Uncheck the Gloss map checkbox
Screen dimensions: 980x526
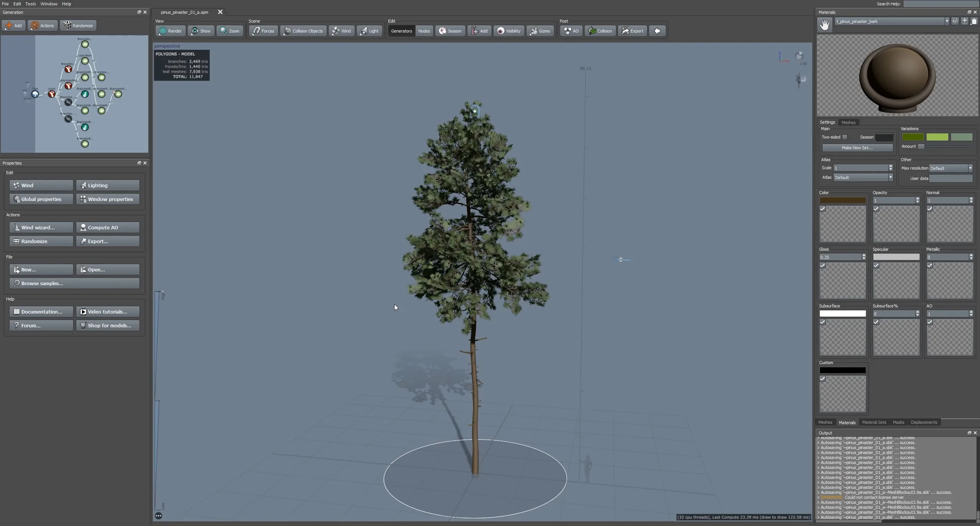click(822, 265)
